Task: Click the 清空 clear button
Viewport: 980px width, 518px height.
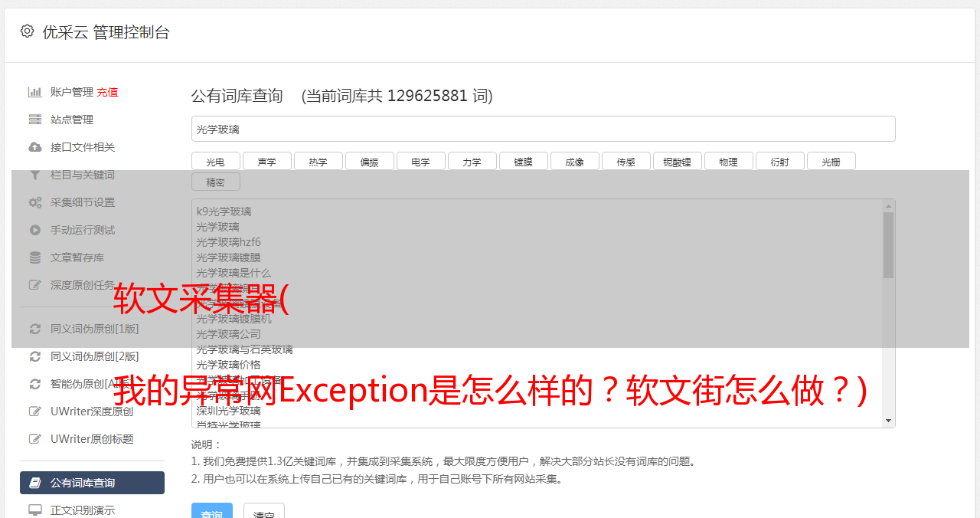Action: pos(264,512)
